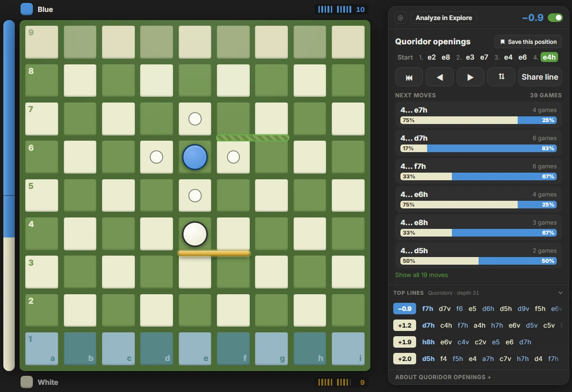
Task: Toggle the evaluation switch off
Action: coord(555,18)
